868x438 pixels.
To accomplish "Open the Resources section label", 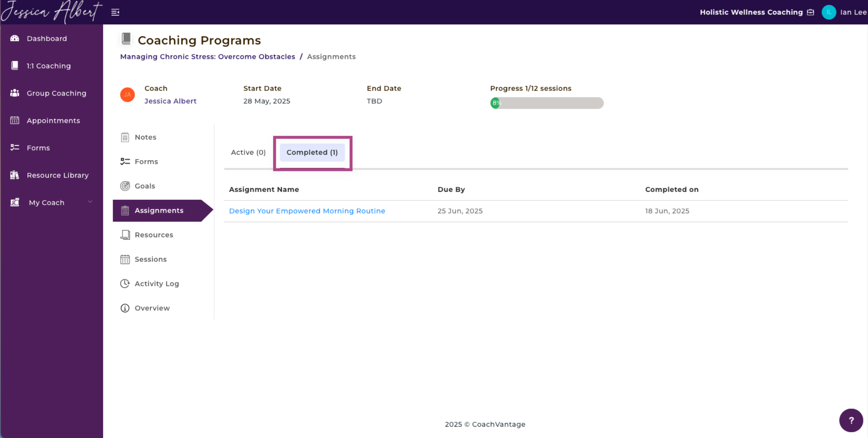I will 154,235.
